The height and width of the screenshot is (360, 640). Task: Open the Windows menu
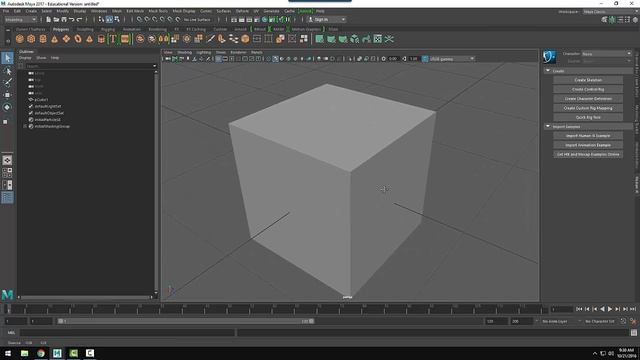coord(99,11)
